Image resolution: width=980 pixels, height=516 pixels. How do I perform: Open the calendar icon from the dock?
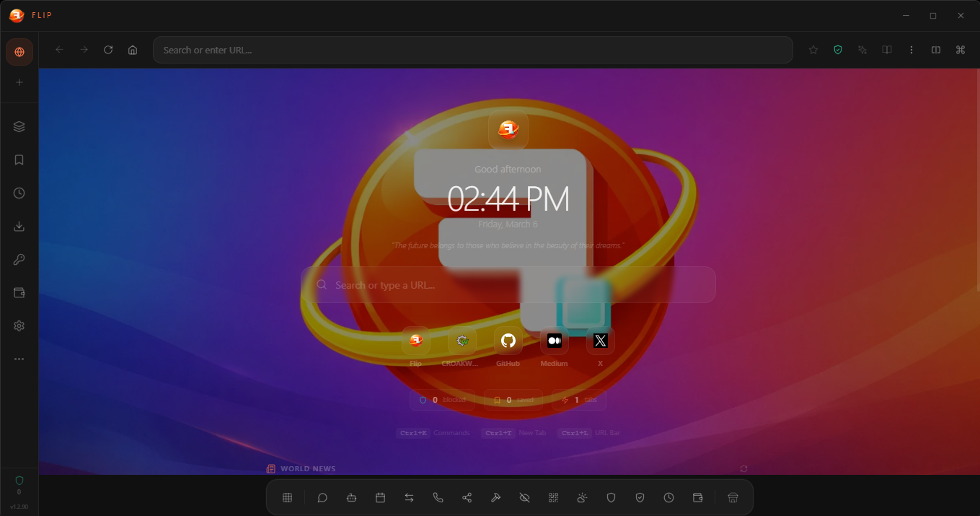[380, 497]
